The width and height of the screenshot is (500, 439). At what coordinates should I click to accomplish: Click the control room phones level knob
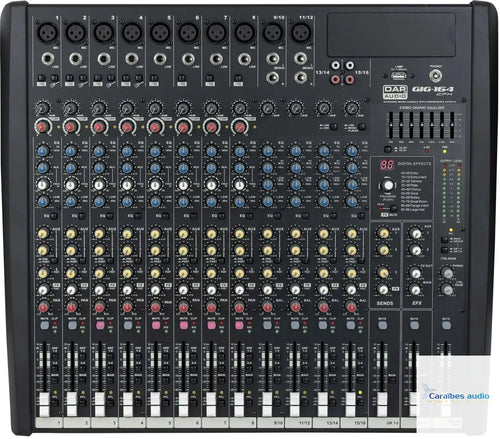tap(447, 272)
